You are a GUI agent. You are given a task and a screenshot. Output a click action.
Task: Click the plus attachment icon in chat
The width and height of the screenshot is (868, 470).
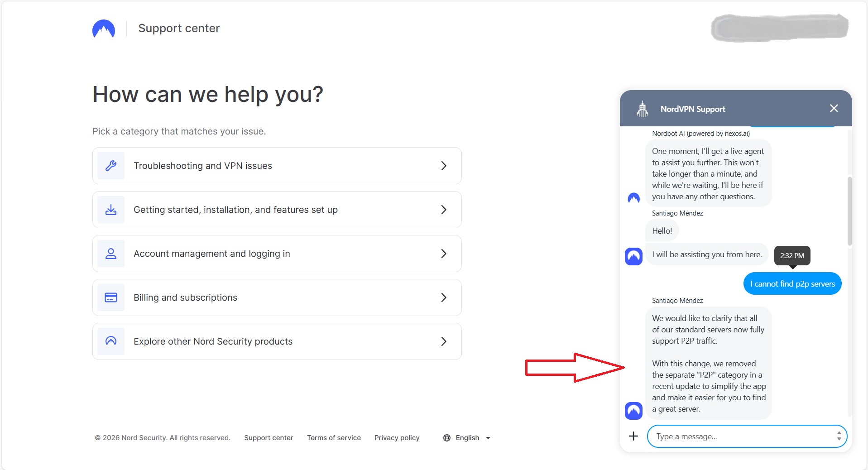(x=633, y=436)
